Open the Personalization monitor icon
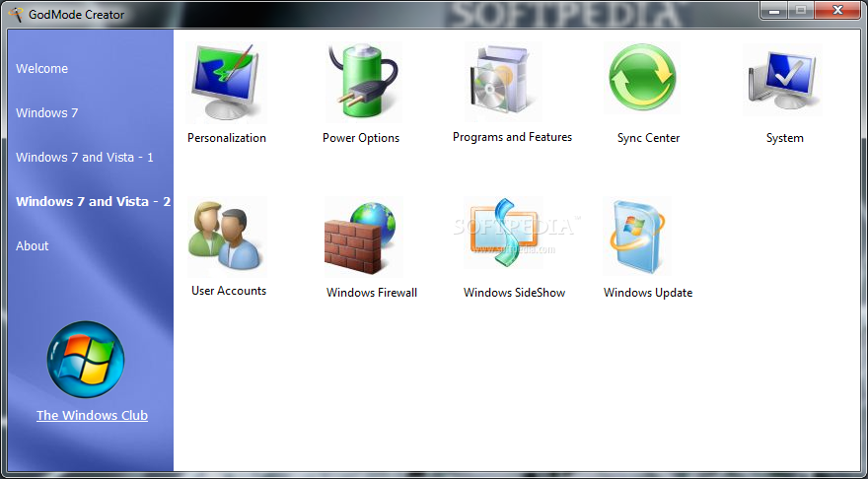This screenshot has width=868, height=479. pos(227,82)
